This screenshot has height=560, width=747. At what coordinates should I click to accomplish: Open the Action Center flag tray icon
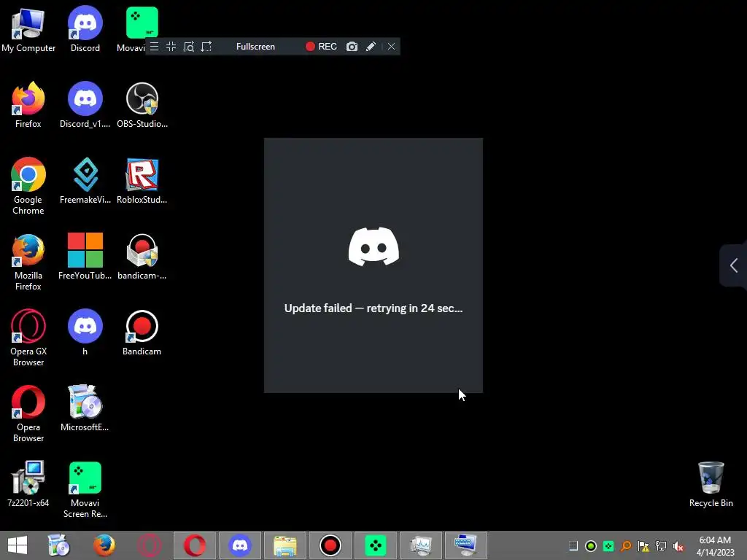pos(643,546)
